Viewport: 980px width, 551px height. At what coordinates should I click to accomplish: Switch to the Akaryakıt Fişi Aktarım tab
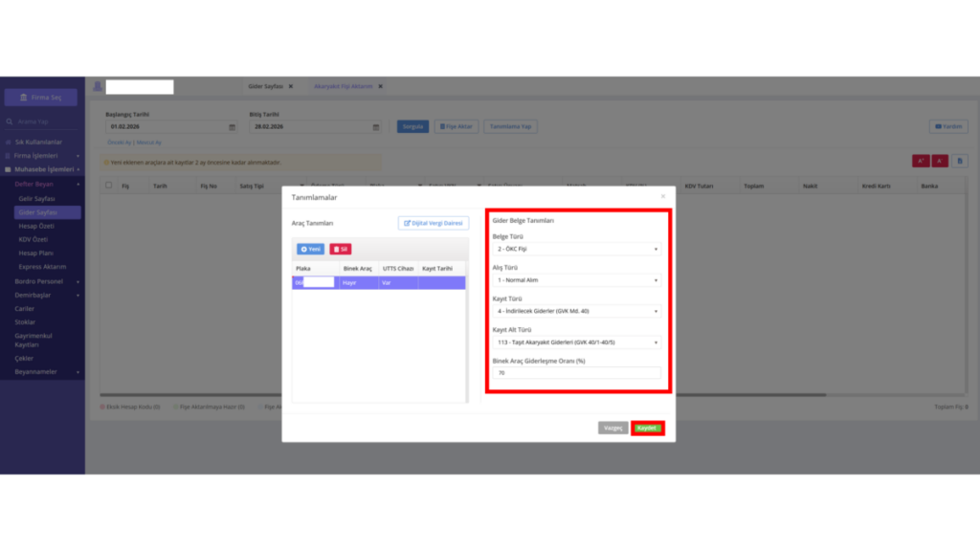tap(344, 86)
